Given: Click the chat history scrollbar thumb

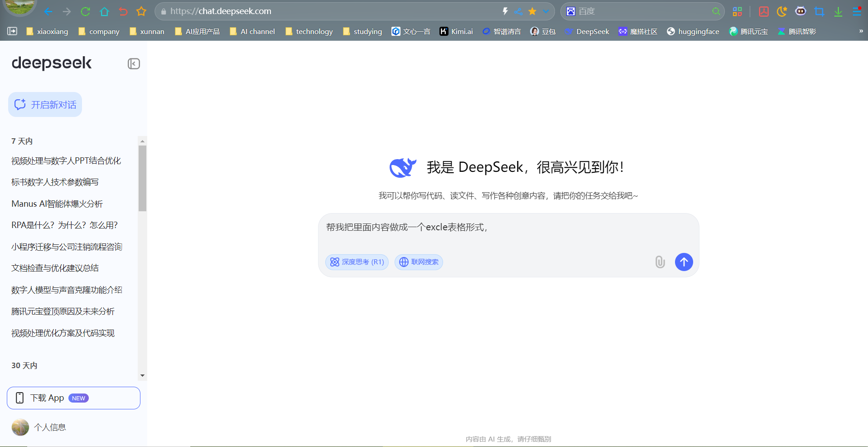Looking at the screenshot, I should coord(142,178).
